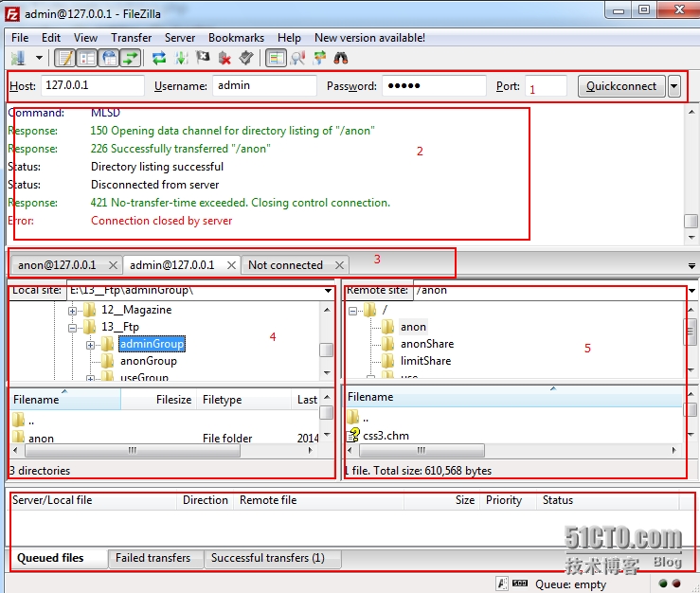Focus the Host input field
The height and width of the screenshot is (593, 700).
(x=93, y=85)
